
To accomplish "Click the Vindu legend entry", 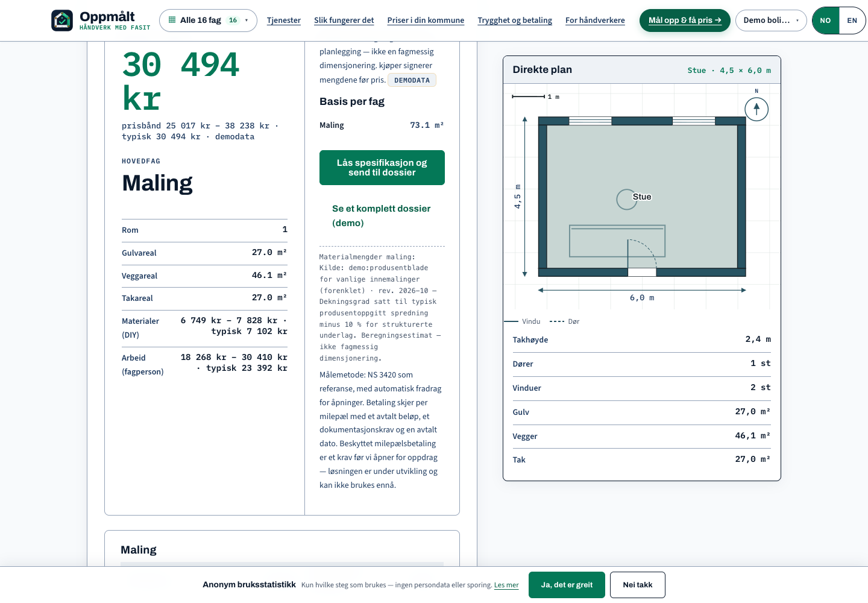I will click(523, 321).
